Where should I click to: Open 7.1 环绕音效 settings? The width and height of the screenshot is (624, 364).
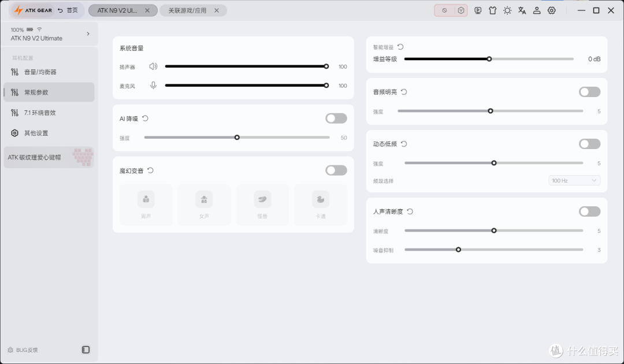49,113
